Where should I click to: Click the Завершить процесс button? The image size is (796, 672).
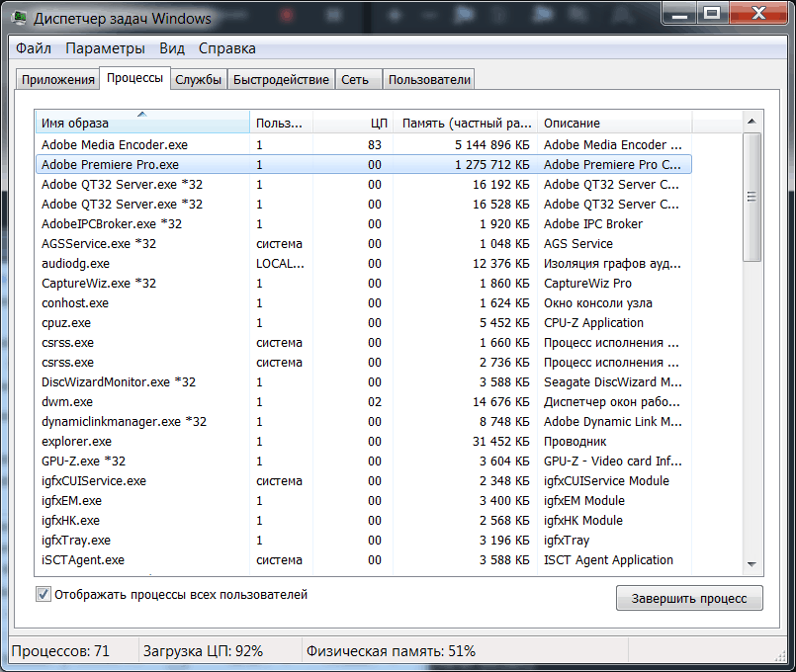coord(689,599)
